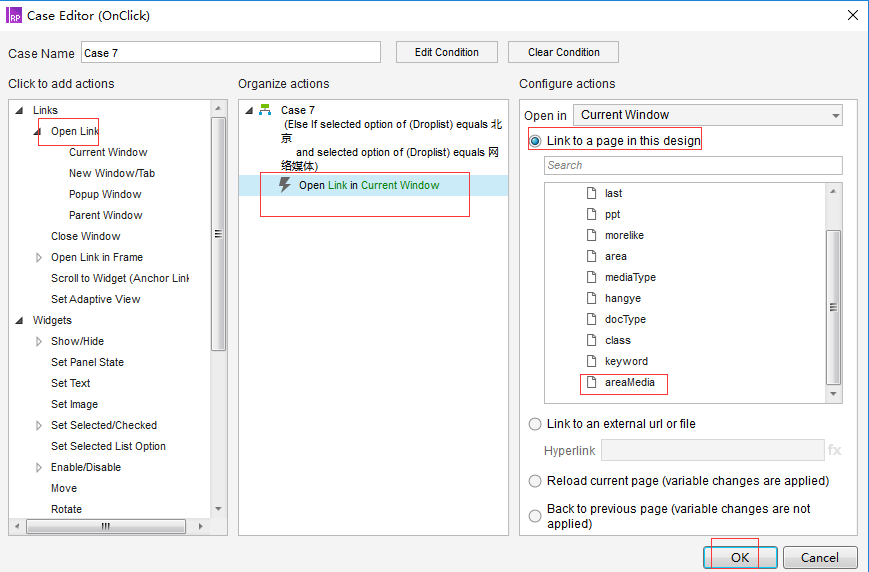Screen dimensions: 869x572
Task: Expand Enable/Disable actions
Action: coord(39,468)
